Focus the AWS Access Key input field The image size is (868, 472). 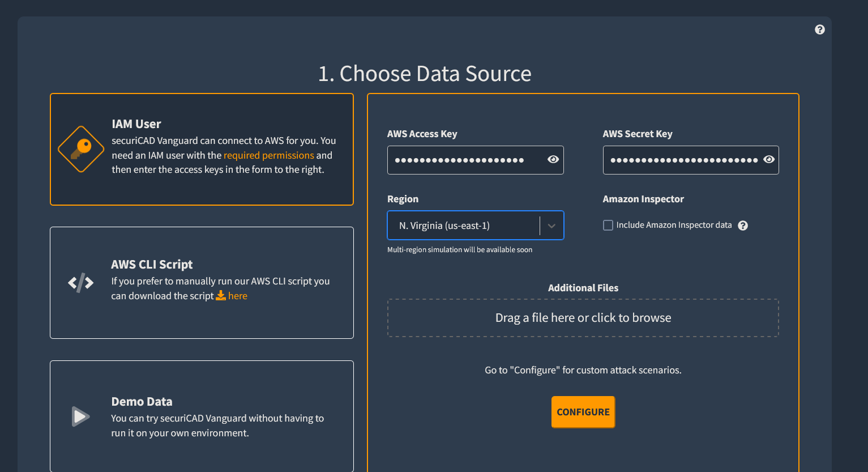coord(476,160)
